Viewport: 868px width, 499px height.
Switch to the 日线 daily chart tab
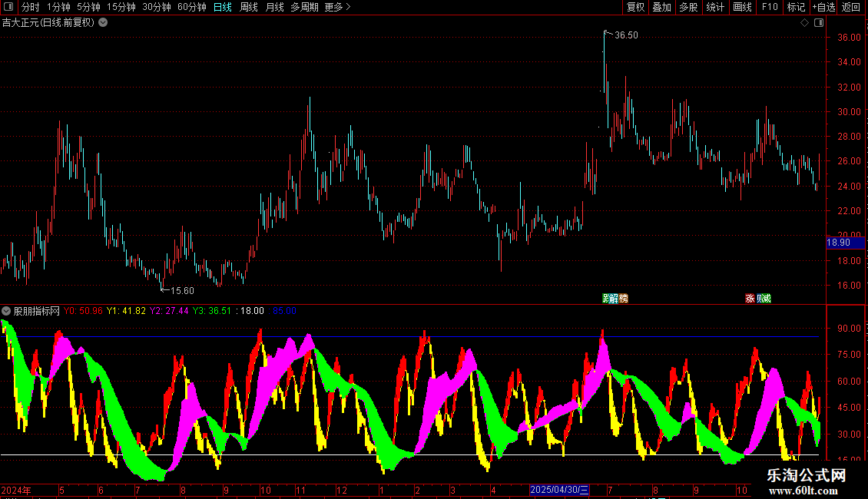click(x=223, y=7)
